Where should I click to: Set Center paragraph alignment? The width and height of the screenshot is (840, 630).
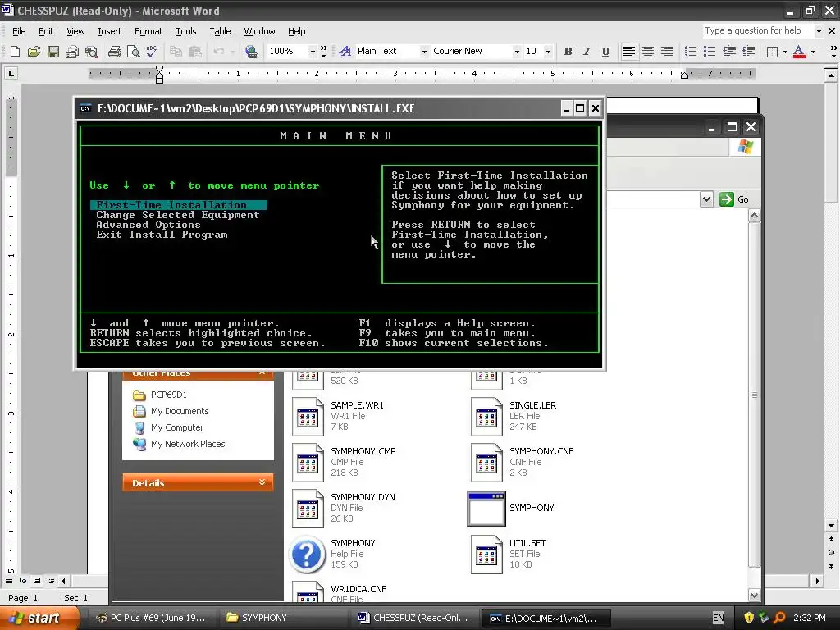[648, 52]
